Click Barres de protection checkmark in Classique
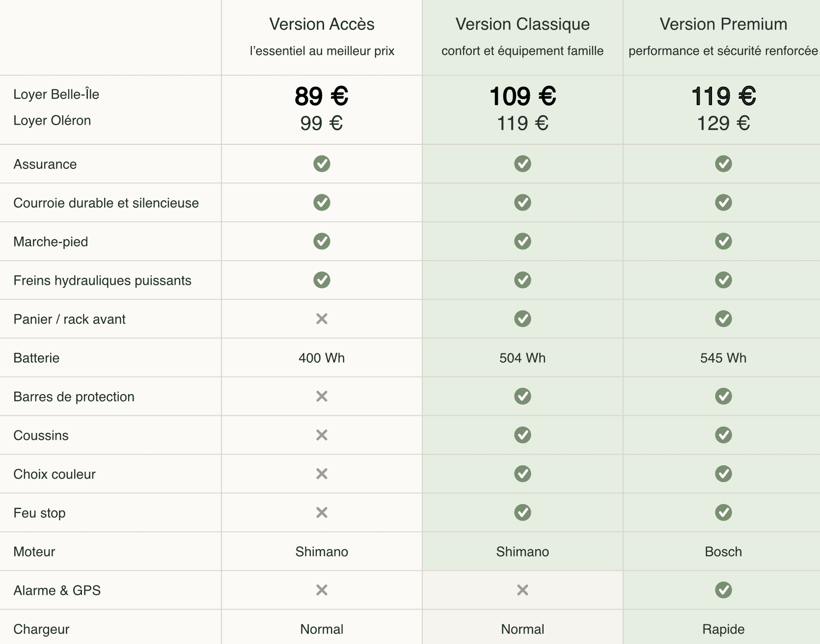The width and height of the screenshot is (820, 644). click(x=522, y=396)
